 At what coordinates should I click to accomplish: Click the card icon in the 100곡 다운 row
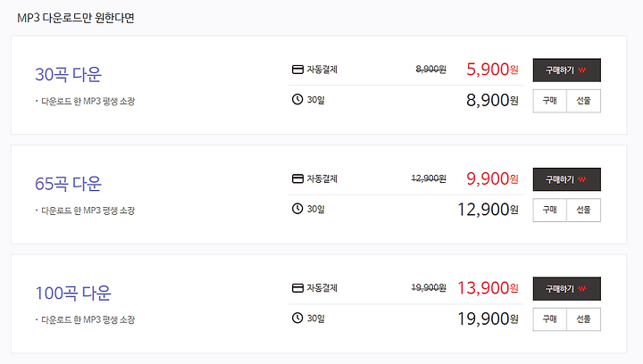pyautogui.click(x=297, y=288)
